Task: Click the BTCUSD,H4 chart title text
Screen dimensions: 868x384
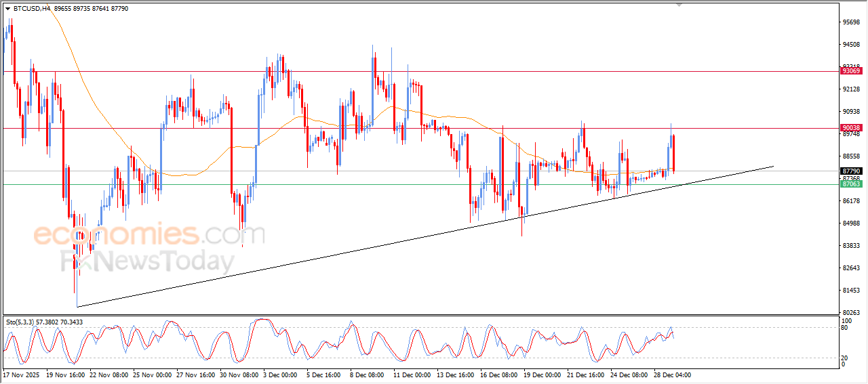Action: click(x=31, y=9)
